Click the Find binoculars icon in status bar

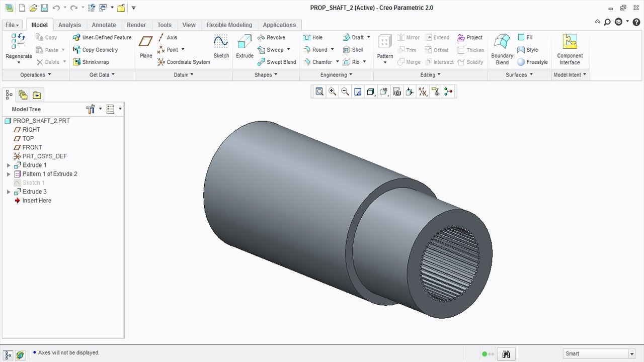point(507,354)
